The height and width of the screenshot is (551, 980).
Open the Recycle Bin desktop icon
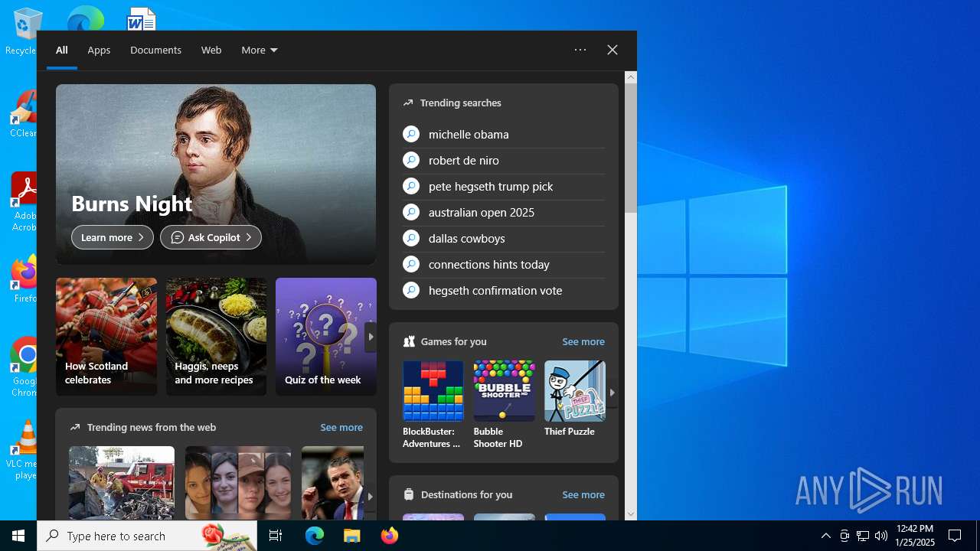23,31
